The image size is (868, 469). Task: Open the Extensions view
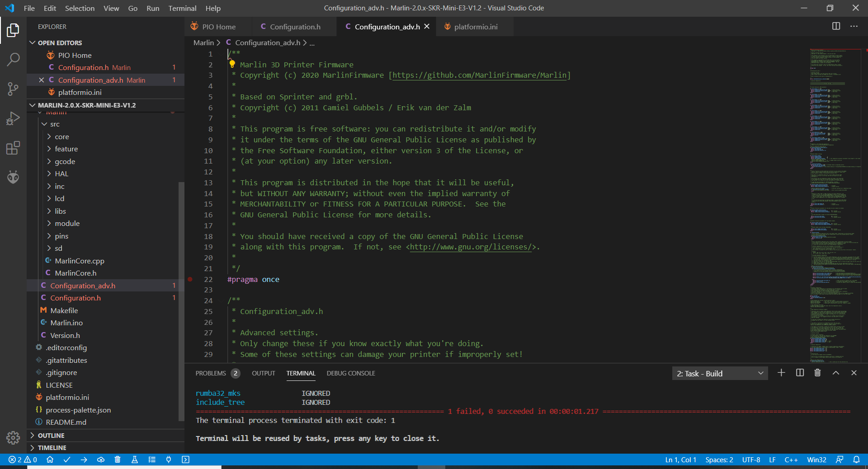click(13, 148)
